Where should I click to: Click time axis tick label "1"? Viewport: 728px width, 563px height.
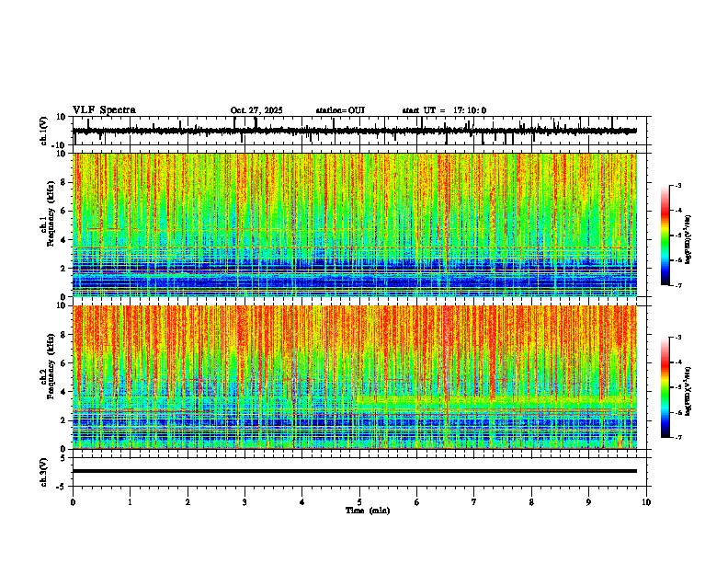pos(130,502)
